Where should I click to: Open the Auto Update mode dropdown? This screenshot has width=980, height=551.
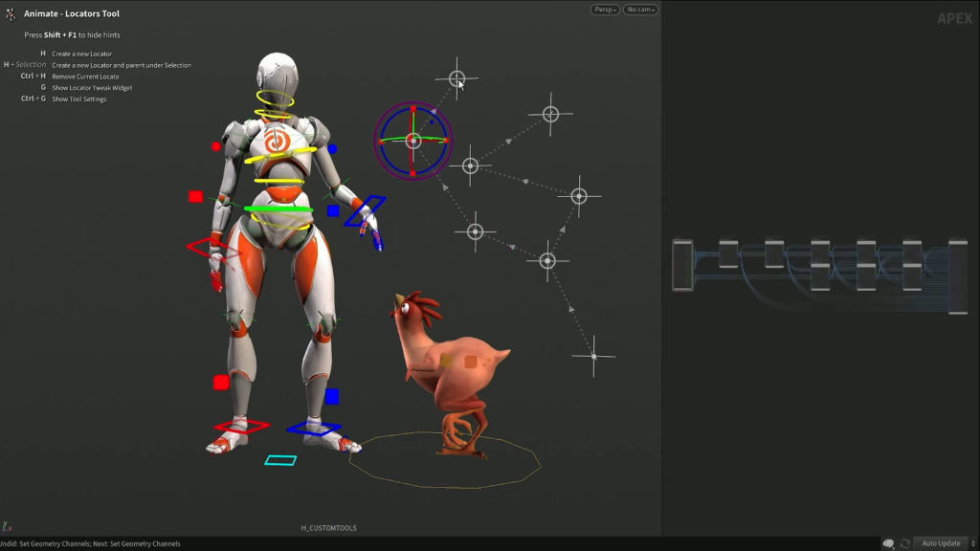942,542
